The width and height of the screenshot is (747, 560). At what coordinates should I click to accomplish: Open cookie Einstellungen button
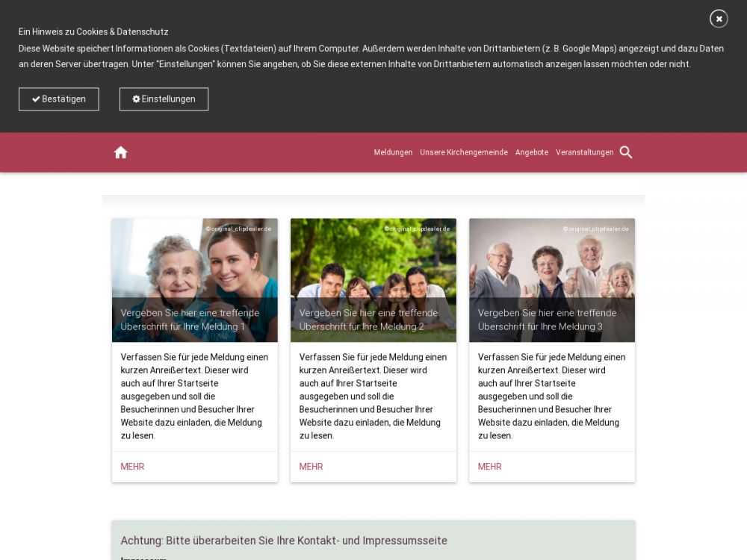(x=164, y=99)
